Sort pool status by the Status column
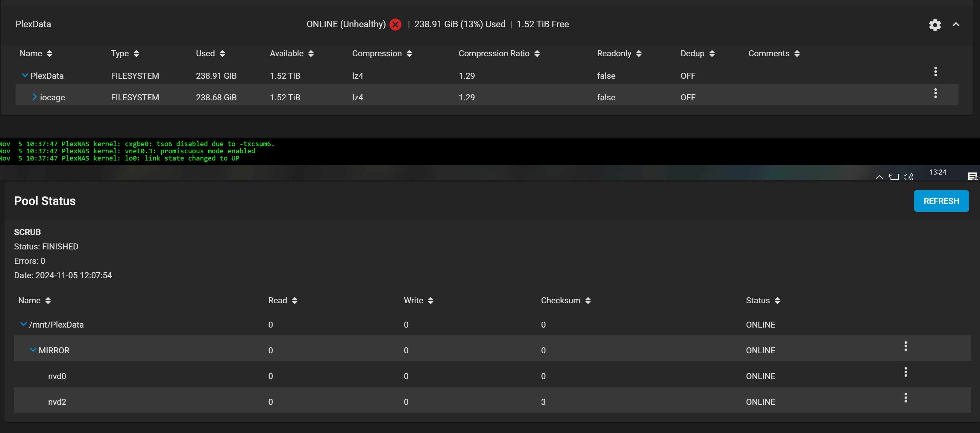 [x=763, y=300]
